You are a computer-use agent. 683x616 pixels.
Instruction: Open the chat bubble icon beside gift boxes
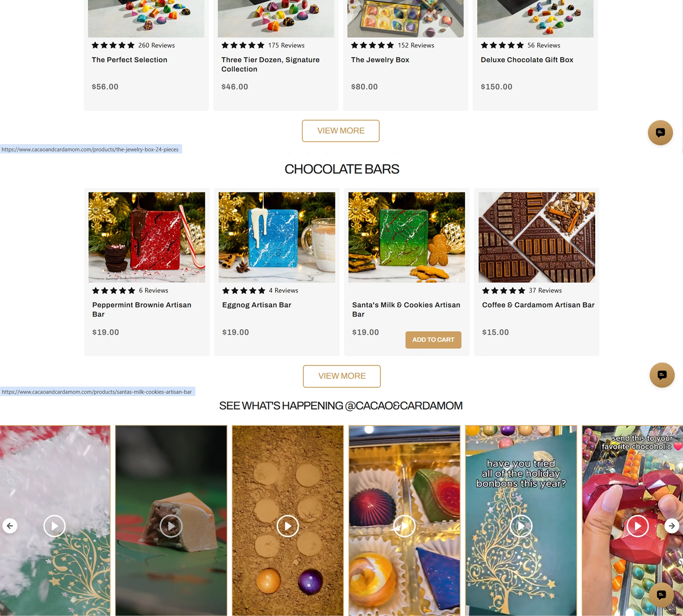coord(660,132)
